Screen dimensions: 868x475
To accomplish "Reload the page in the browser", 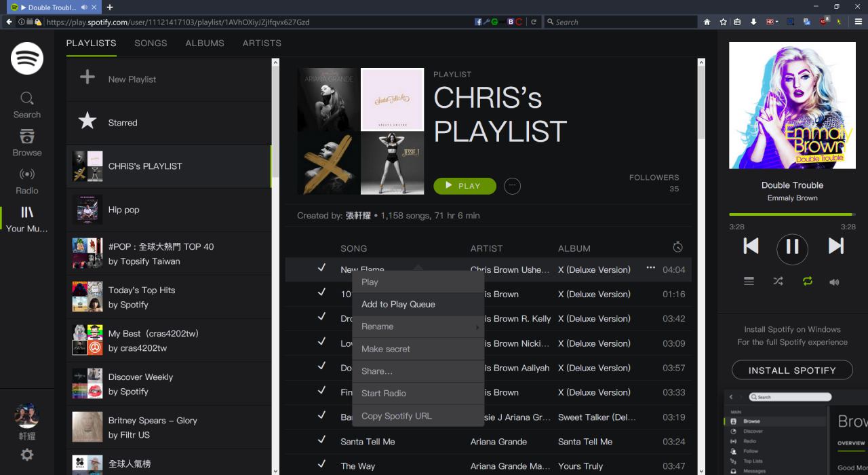I will pos(534,22).
